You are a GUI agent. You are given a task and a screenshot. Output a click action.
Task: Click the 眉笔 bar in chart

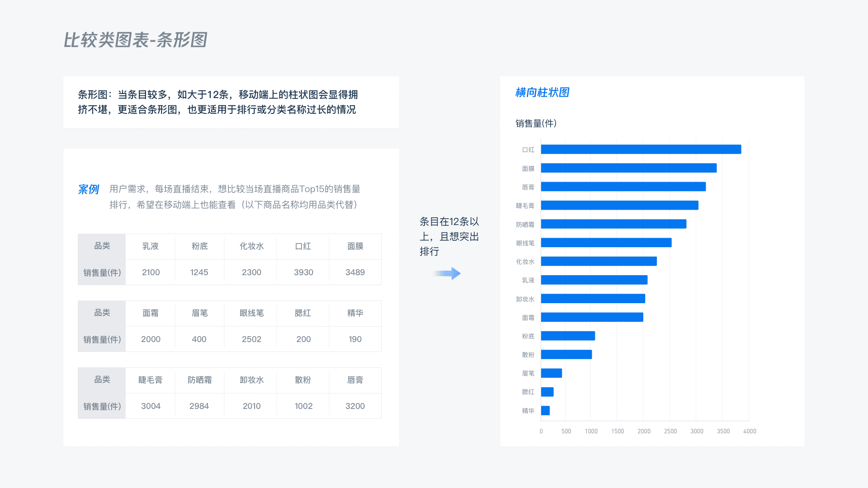click(551, 373)
